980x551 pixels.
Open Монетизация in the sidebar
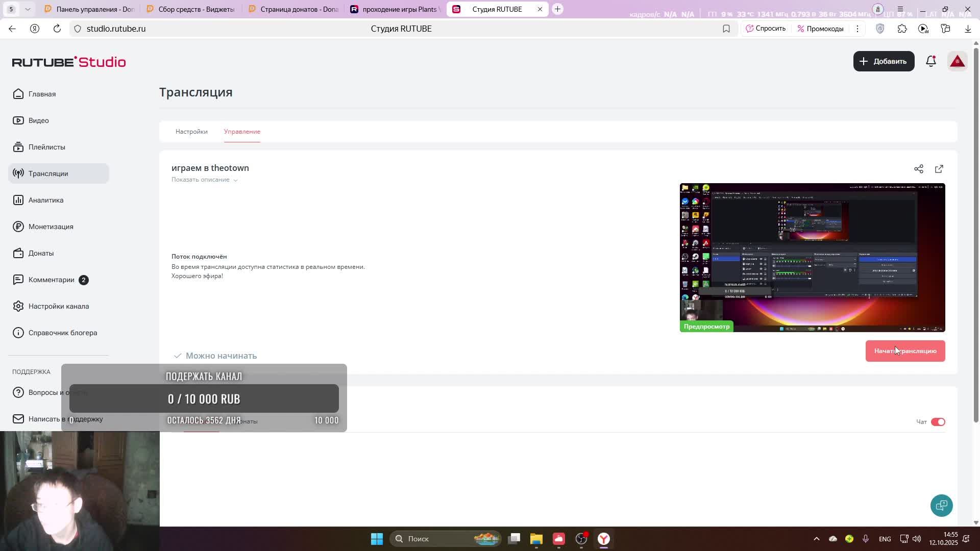(51, 227)
